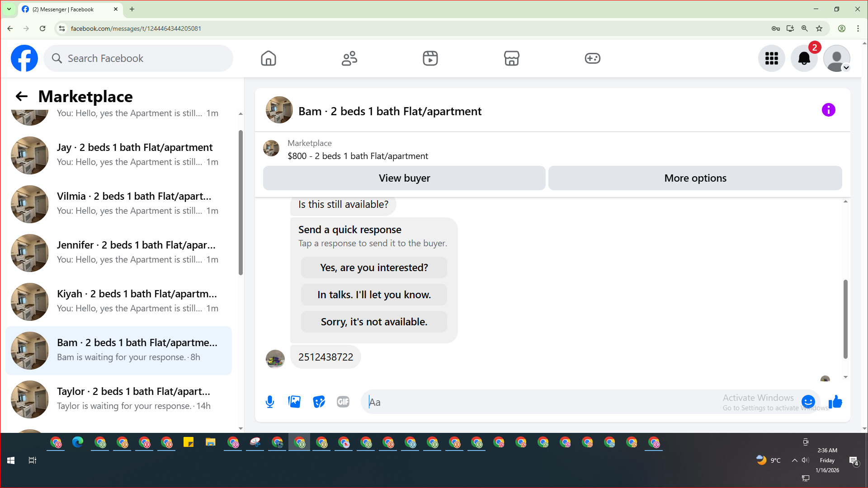
Task: Go to Facebook Marketplace nav tab
Action: [x=511, y=58]
